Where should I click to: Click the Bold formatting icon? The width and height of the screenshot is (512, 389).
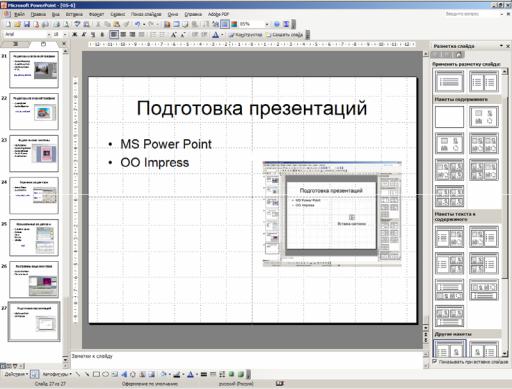(x=75, y=34)
